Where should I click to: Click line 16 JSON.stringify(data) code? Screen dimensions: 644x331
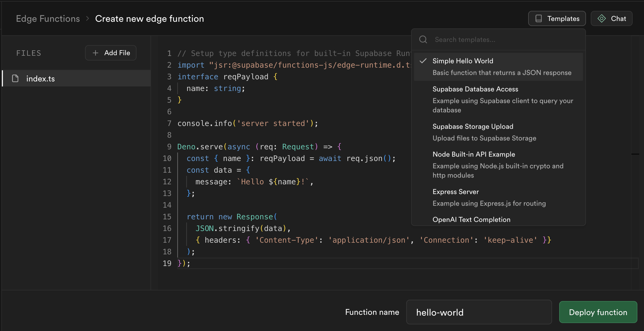point(243,228)
